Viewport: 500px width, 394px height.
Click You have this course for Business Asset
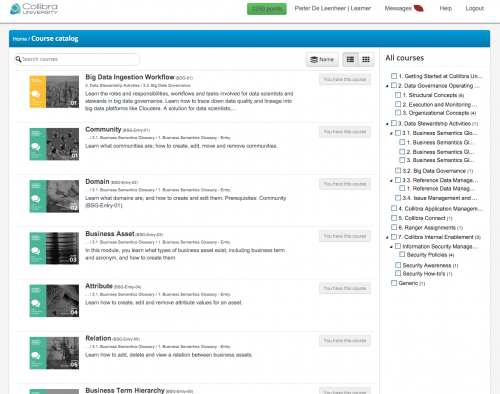[345, 236]
